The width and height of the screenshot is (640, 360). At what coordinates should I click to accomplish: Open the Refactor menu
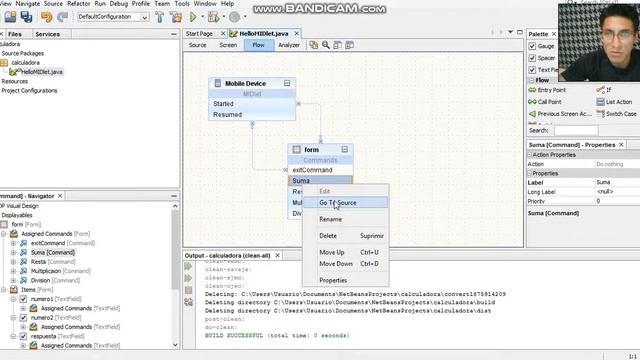pos(78,4)
